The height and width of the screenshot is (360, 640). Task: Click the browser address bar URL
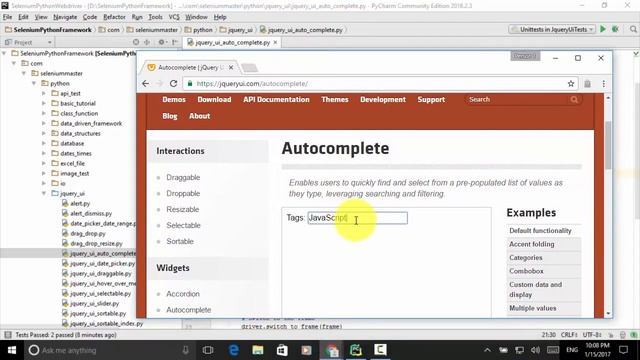(x=252, y=84)
